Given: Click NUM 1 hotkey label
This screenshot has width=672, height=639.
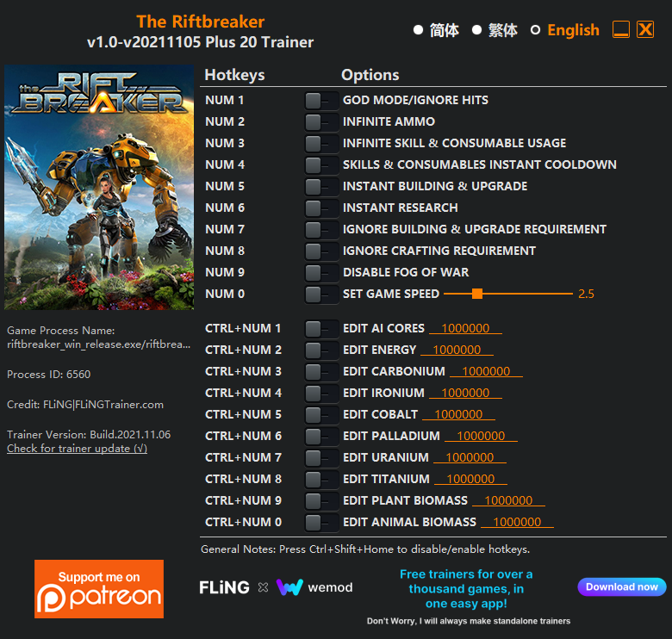Looking at the screenshot, I should 225,100.
